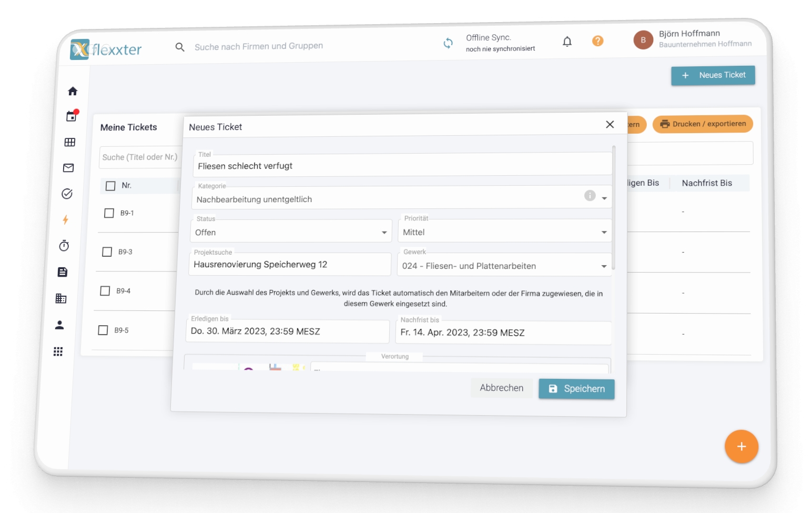Open the apps grid icon in sidebar
The height and width of the screenshot is (513, 812).
click(x=58, y=351)
